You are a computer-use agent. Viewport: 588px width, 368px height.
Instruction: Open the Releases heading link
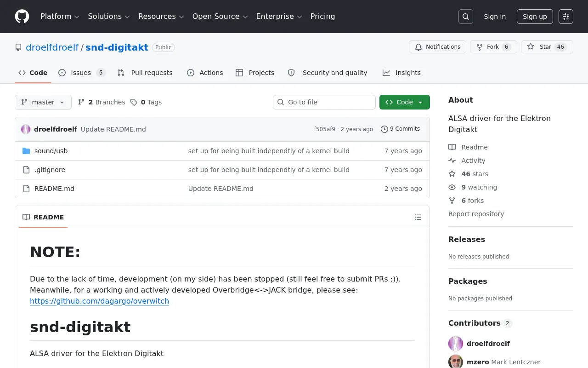[467, 239]
